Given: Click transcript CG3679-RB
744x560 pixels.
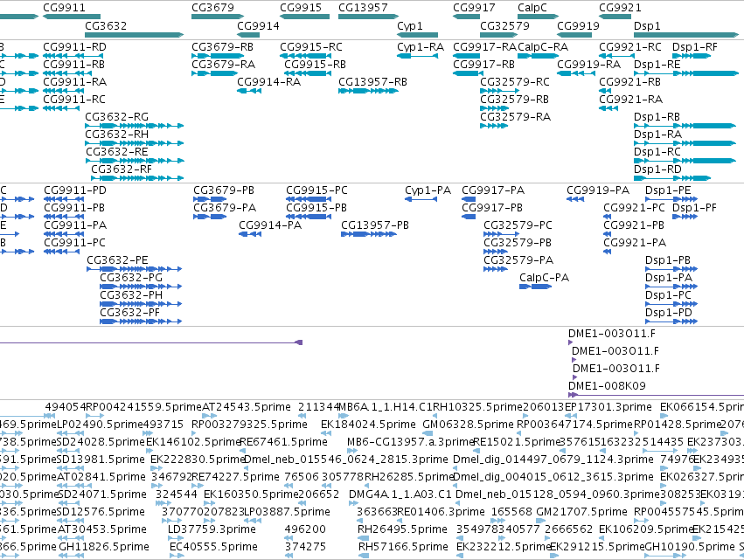Looking at the screenshot, I should point(218,56).
